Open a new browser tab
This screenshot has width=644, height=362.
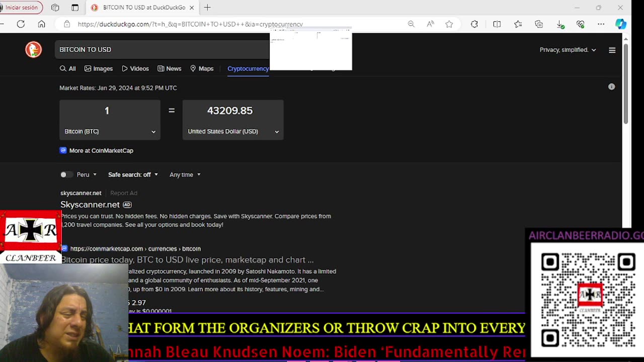coord(207,8)
